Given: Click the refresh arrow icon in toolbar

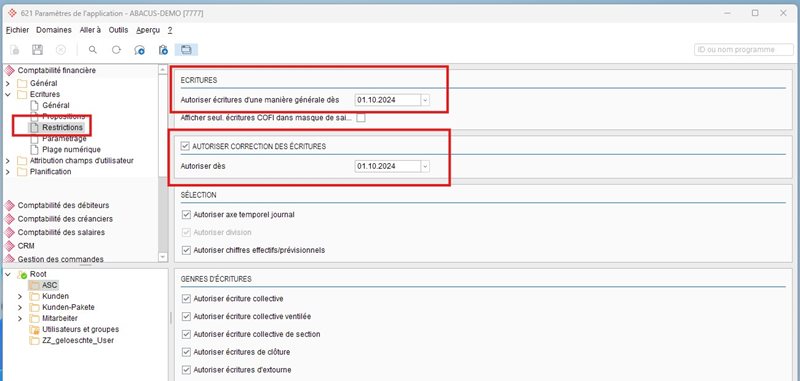Looking at the screenshot, I should [x=116, y=49].
